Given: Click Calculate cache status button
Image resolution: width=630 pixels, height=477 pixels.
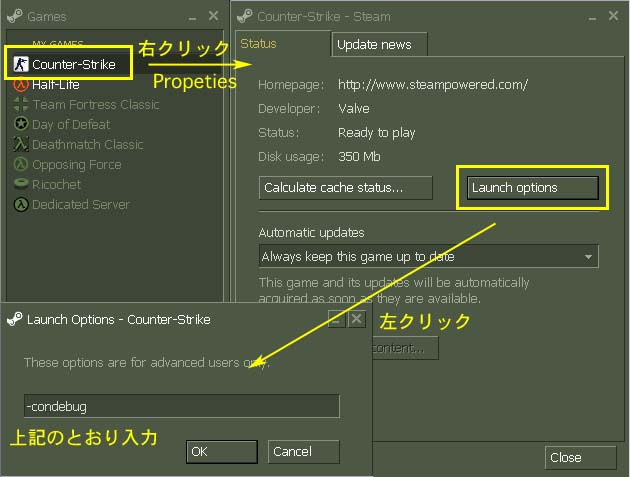Looking at the screenshot, I should pos(346,188).
